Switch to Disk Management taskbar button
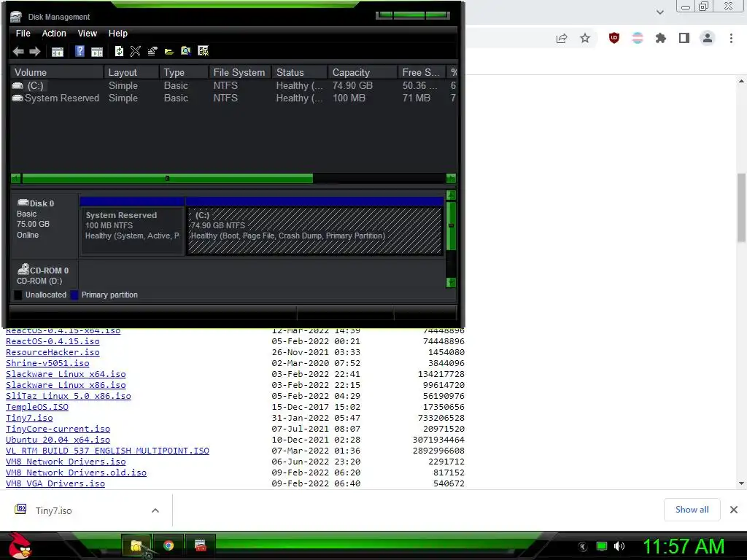The width and height of the screenshot is (747, 560). (x=201, y=545)
